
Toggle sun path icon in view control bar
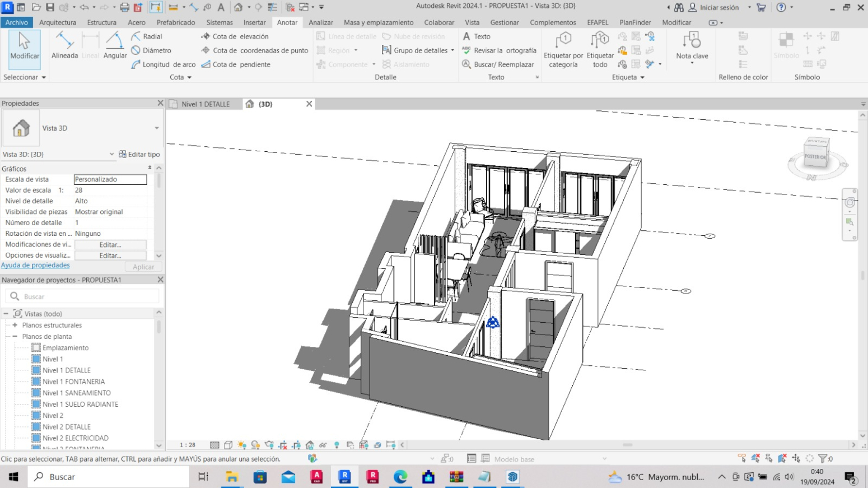click(x=242, y=445)
